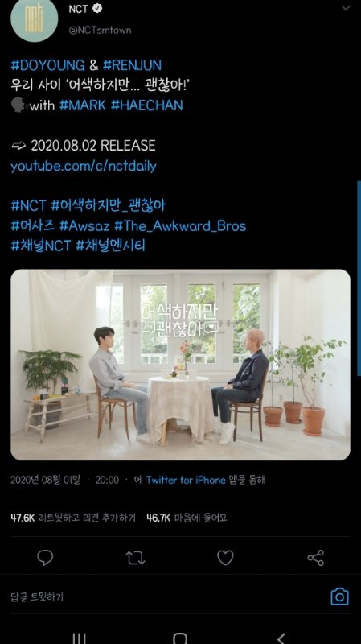This screenshot has height=644, width=361.
Task: Open Twitter for iPhone source link
Action: click(186, 480)
